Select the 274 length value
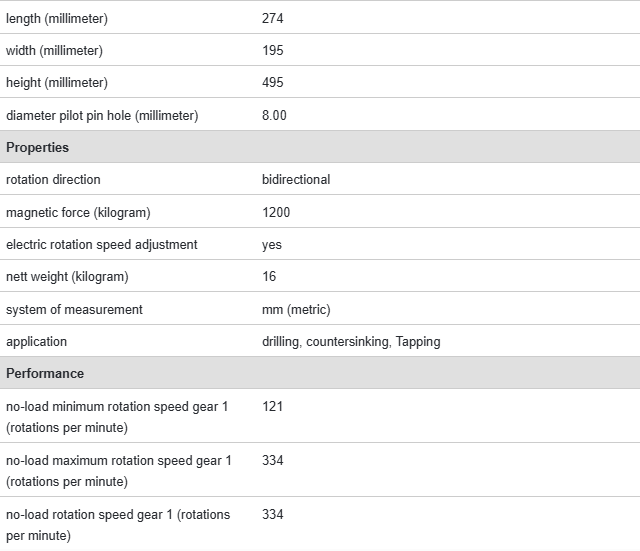The image size is (640, 551). point(273,18)
